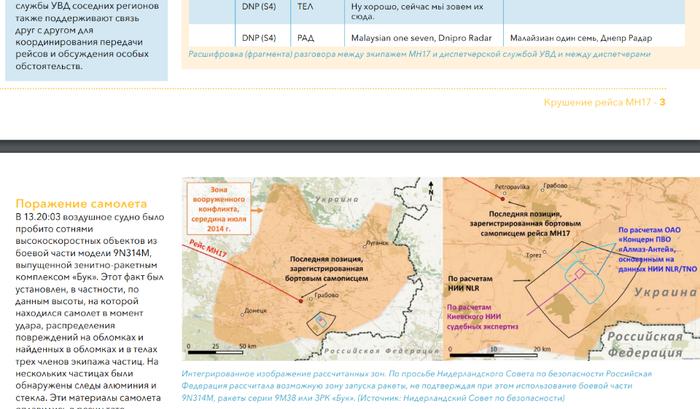Click the right map of calculated launch zones
The height and width of the screenshot is (409, 700).
pos(570,270)
